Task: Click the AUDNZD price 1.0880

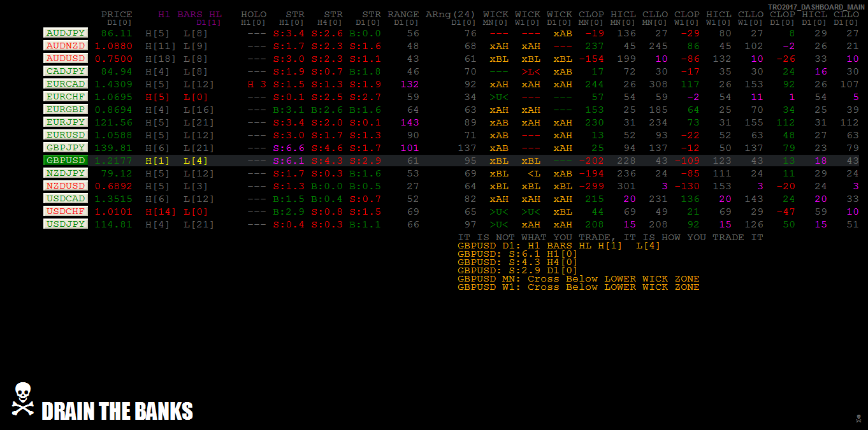Action: click(x=113, y=46)
